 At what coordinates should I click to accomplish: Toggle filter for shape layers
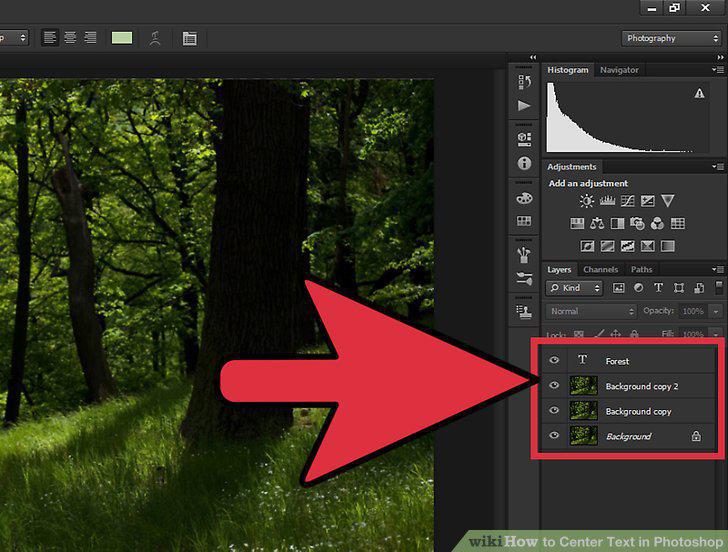(x=679, y=288)
